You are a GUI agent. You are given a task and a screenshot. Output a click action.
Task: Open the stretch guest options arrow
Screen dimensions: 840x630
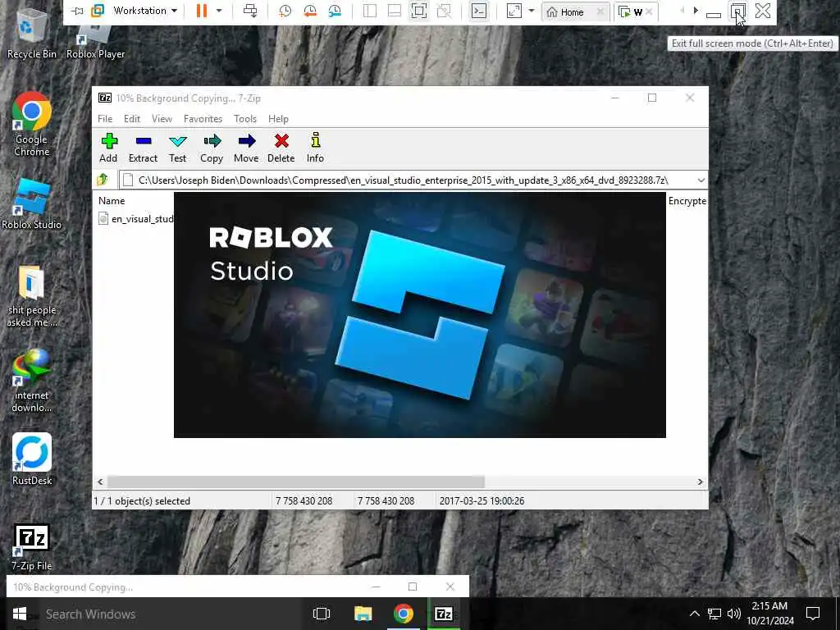pyautogui.click(x=532, y=11)
